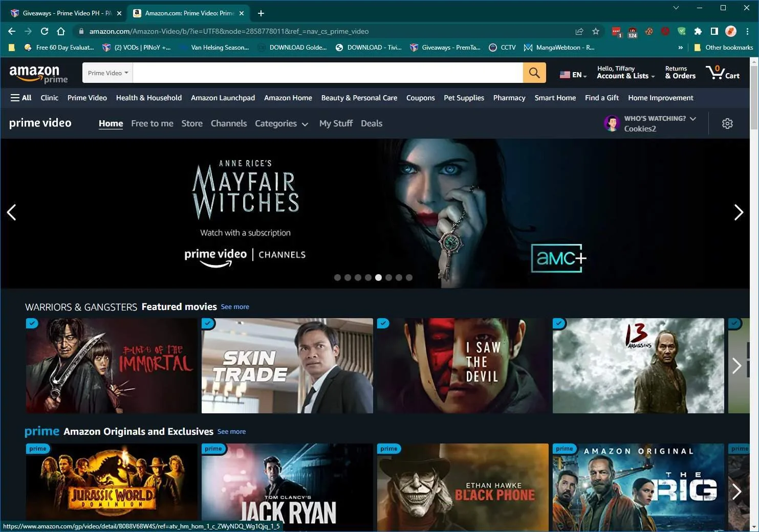
Task: Open the EN language selector
Action: pyautogui.click(x=573, y=75)
